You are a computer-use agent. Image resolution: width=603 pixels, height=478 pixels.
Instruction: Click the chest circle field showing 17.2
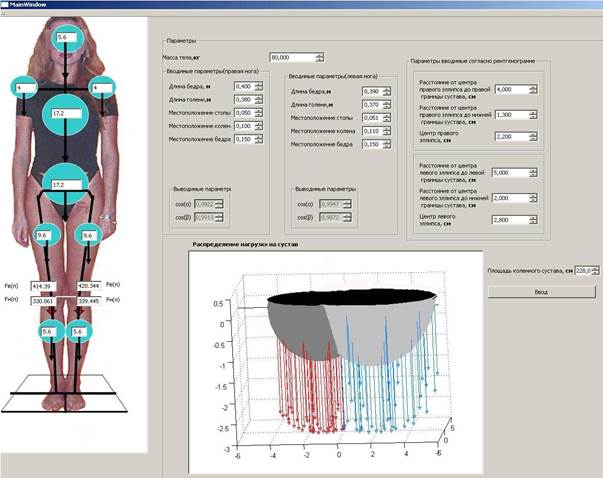click(x=67, y=113)
